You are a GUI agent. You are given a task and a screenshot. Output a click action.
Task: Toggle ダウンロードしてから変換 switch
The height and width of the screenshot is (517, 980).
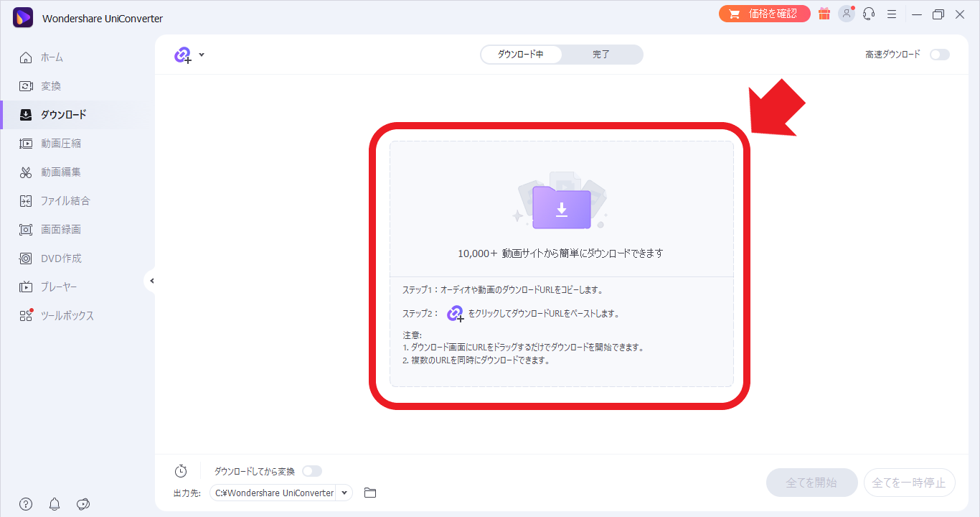pyautogui.click(x=312, y=471)
